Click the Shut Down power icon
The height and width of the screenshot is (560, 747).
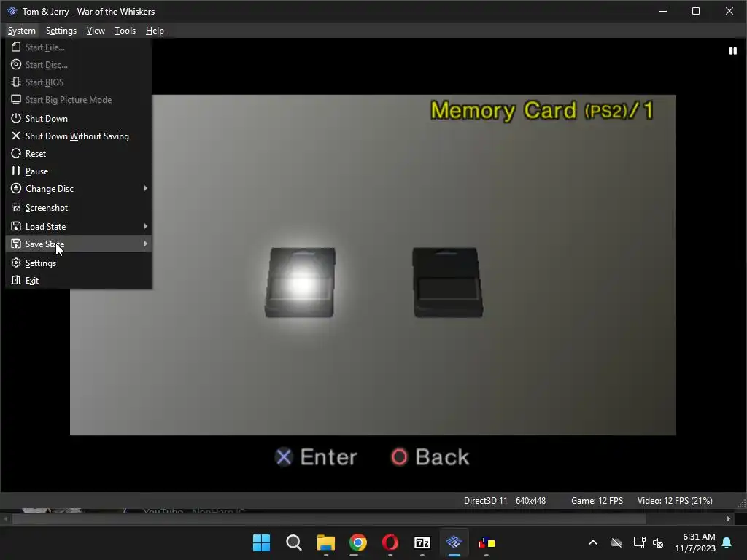point(16,118)
